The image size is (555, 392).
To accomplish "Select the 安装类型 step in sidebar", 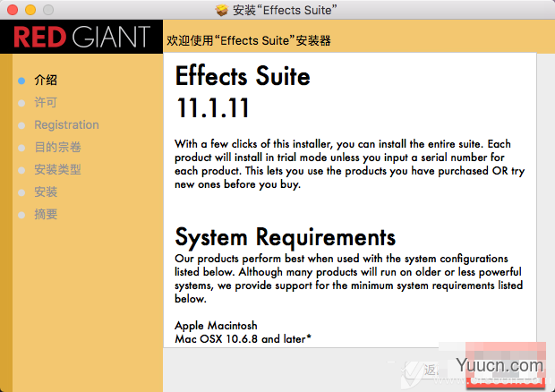I will coord(57,169).
